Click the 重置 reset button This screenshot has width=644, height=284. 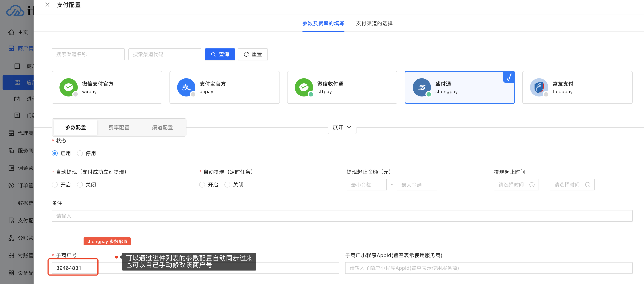(x=252, y=54)
